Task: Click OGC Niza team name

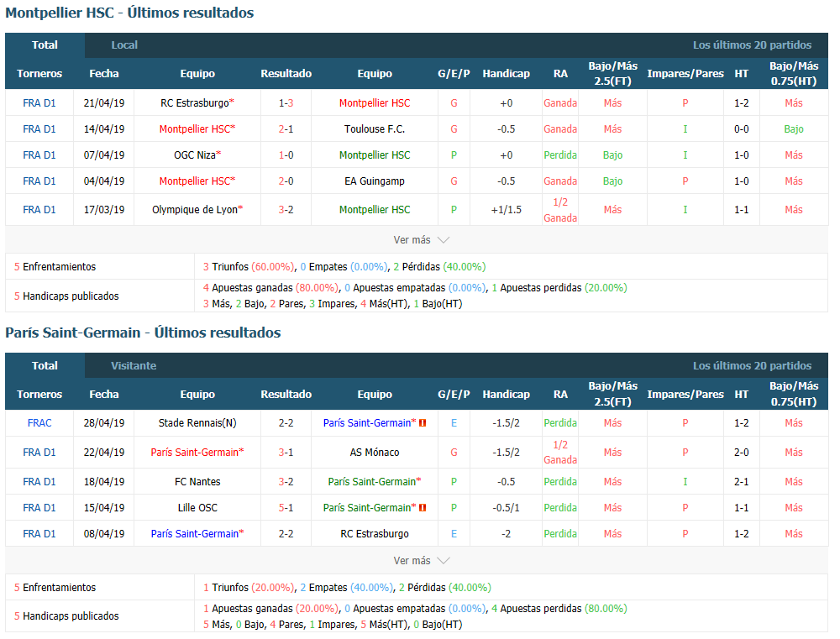Action: coord(197,155)
